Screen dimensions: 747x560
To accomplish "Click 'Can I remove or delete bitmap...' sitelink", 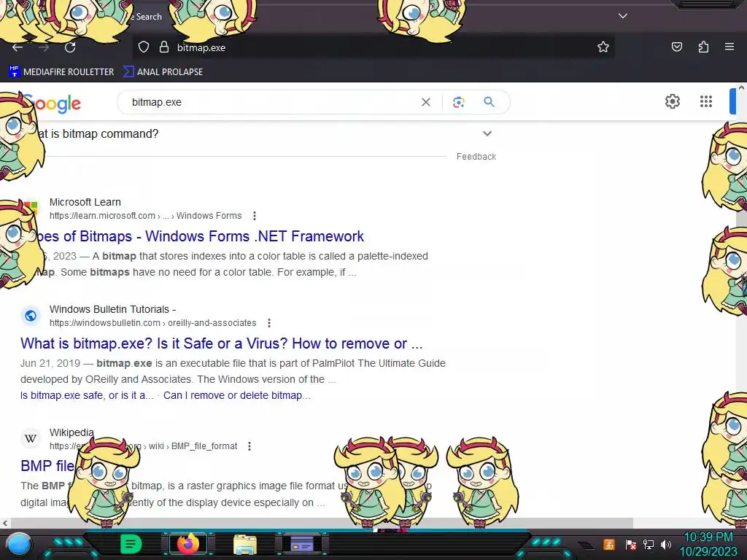I will pyautogui.click(x=237, y=395).
